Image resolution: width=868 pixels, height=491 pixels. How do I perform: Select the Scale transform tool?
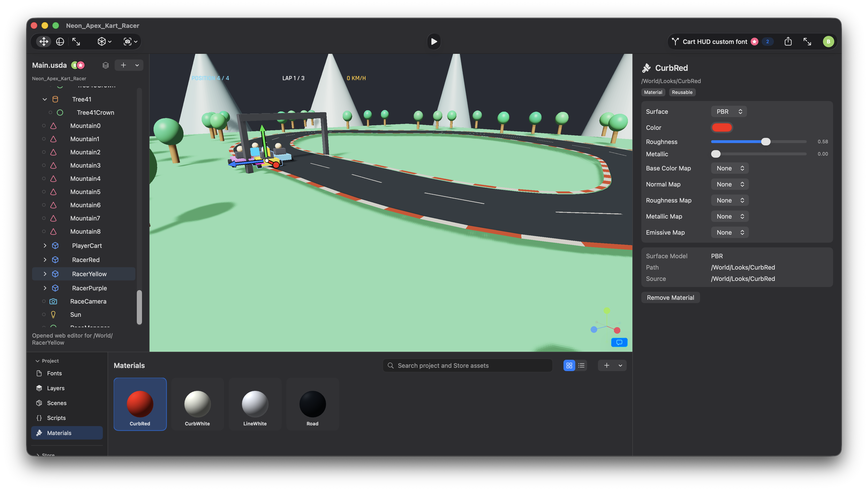click(x=76, y=42)
